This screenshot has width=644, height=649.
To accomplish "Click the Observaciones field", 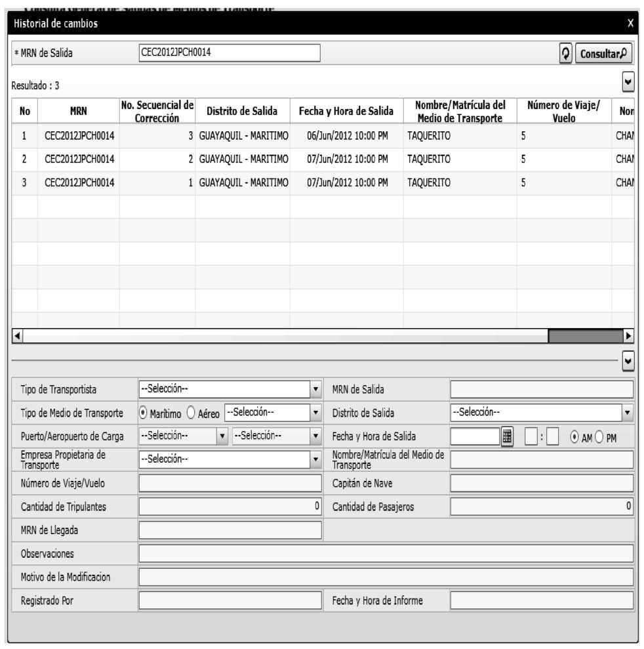I will pyautogui.click(x=386, y=554).
